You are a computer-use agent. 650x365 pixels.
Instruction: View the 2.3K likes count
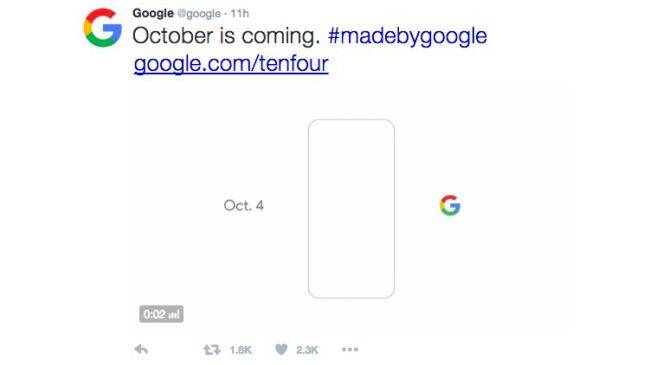(307, 350)
